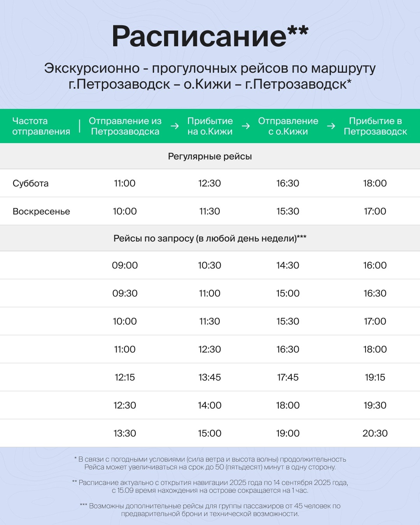Click the arrow after "Отправление из Петрозаводска"

pyautogui.click(x=175, y=126)
